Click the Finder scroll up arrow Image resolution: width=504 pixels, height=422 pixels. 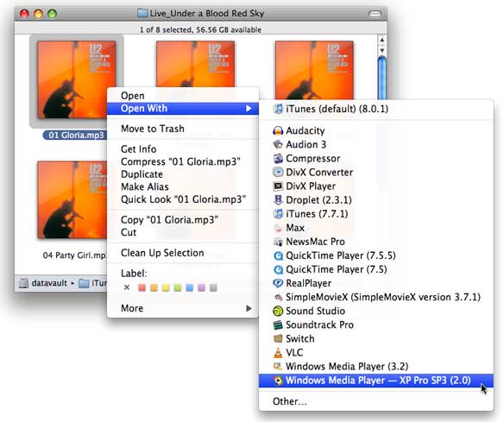coord(381,41)
